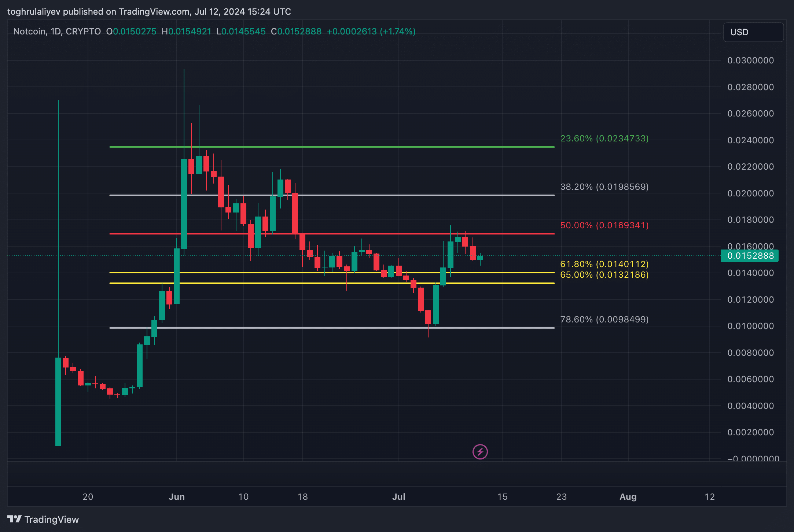Click the close value C0.0152888
This screenshot has height=532, width=794.
point(296,32)
